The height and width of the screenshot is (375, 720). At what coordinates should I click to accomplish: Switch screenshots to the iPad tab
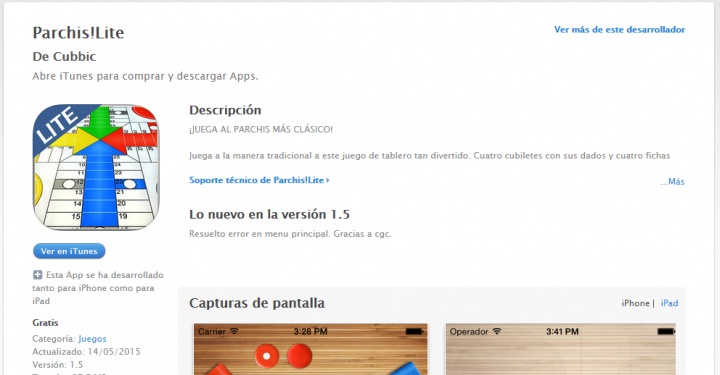pos(669,303)
